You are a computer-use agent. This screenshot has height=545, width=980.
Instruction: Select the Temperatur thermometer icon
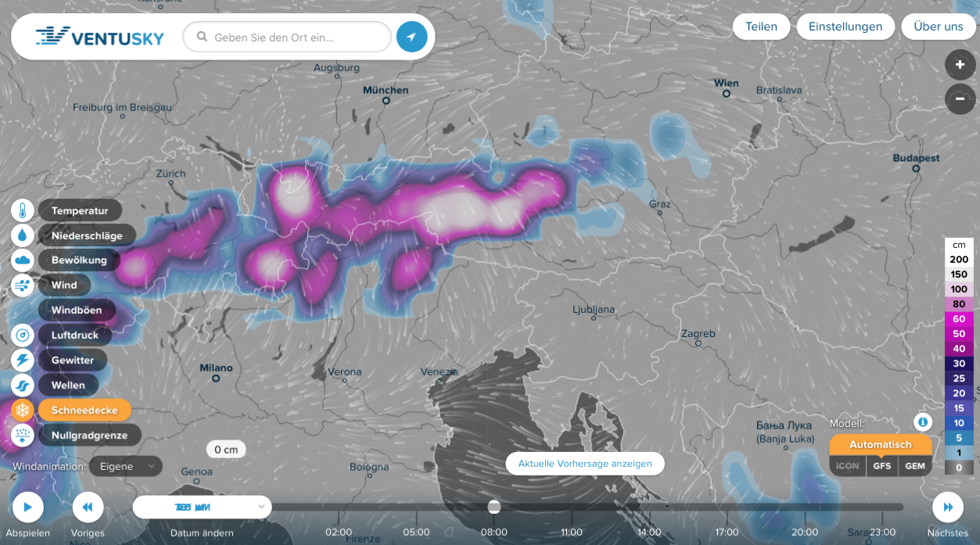pyautogui.click(x=22, y=210)
